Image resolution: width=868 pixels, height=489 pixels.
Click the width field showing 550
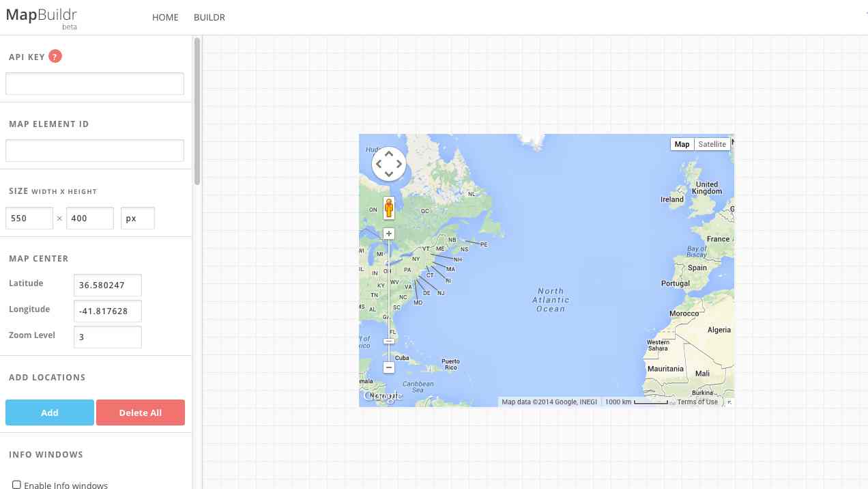(x=29, y=219)
